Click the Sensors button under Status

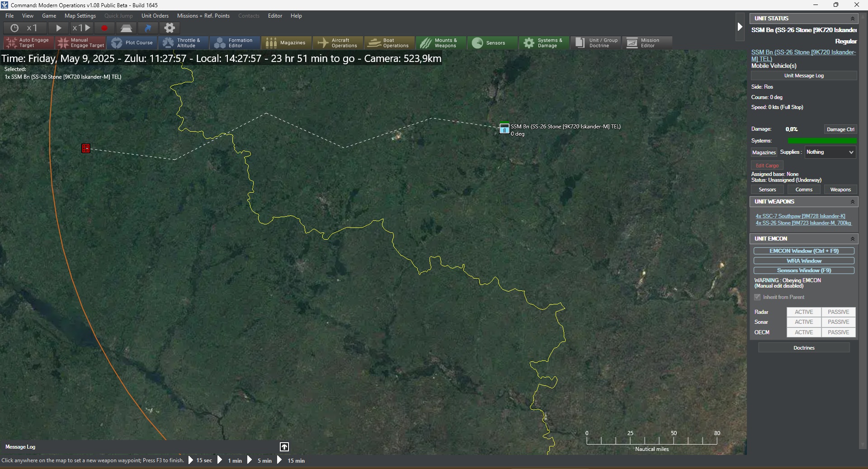coord(767,189)
